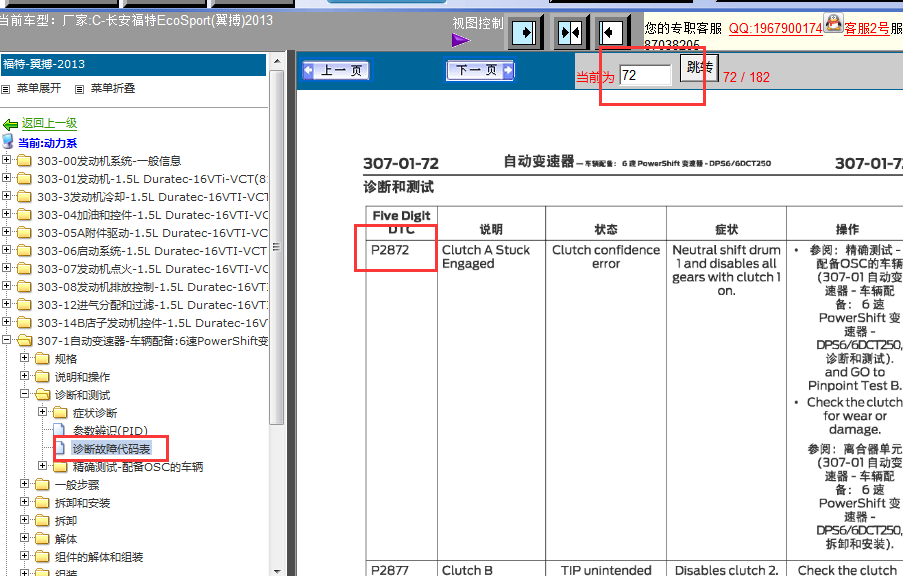This screenshot has width=903, height=576.
Task: Click the 307-01-72 page heading
Action: pos(401,164)
